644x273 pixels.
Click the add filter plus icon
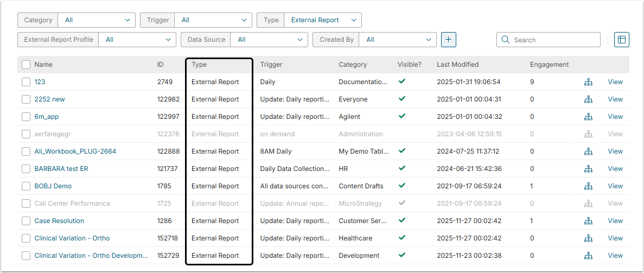click(449, 40)
